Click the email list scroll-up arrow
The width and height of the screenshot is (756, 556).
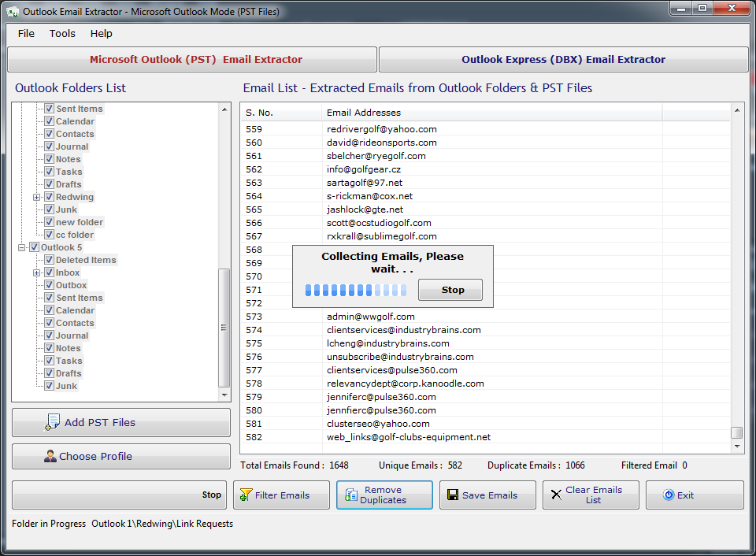click(737, 110)
